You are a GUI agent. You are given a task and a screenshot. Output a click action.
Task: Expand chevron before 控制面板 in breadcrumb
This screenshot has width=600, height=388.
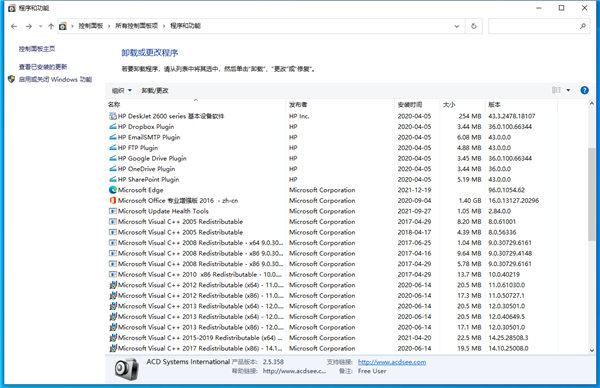(72, 26)
